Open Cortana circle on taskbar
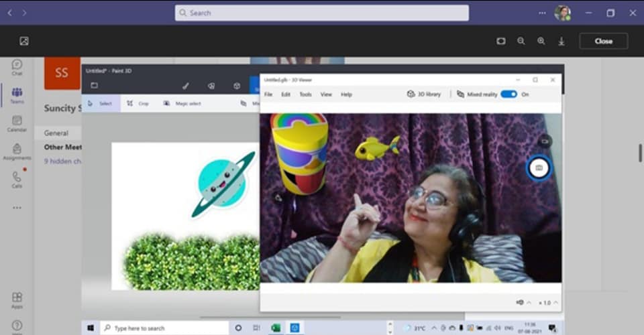 (238, 328)
